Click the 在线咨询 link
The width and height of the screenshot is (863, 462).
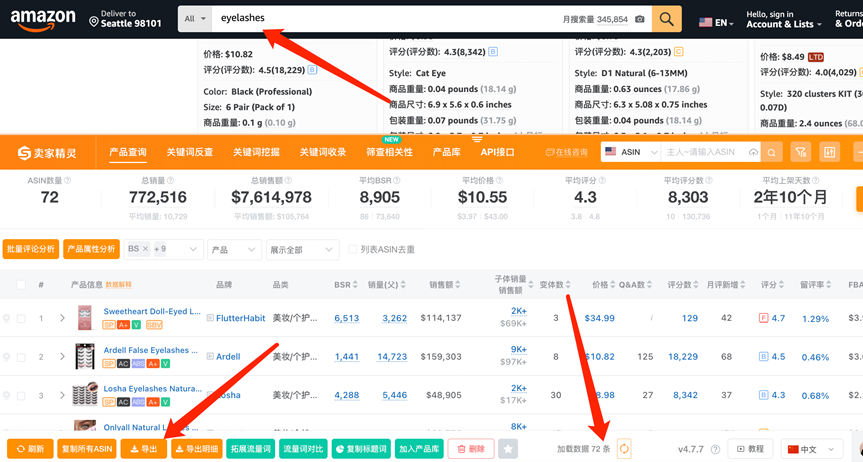tap(566, 153)
